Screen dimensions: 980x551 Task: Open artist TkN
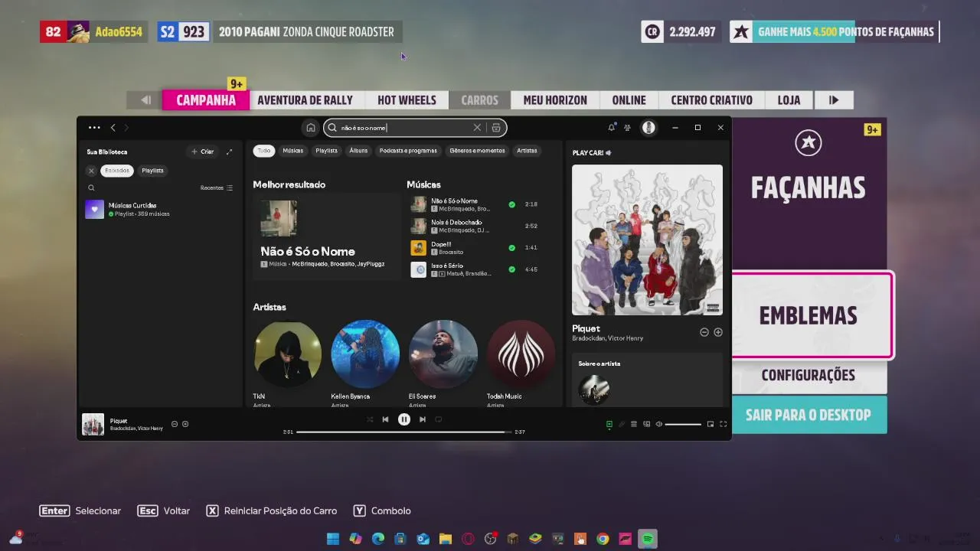coord(288,354)
